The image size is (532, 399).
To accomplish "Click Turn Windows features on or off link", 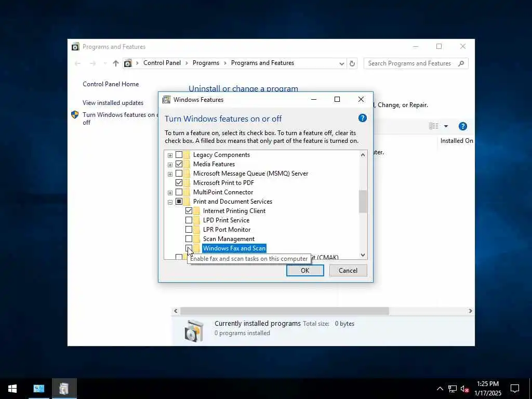I will [120, 118].
